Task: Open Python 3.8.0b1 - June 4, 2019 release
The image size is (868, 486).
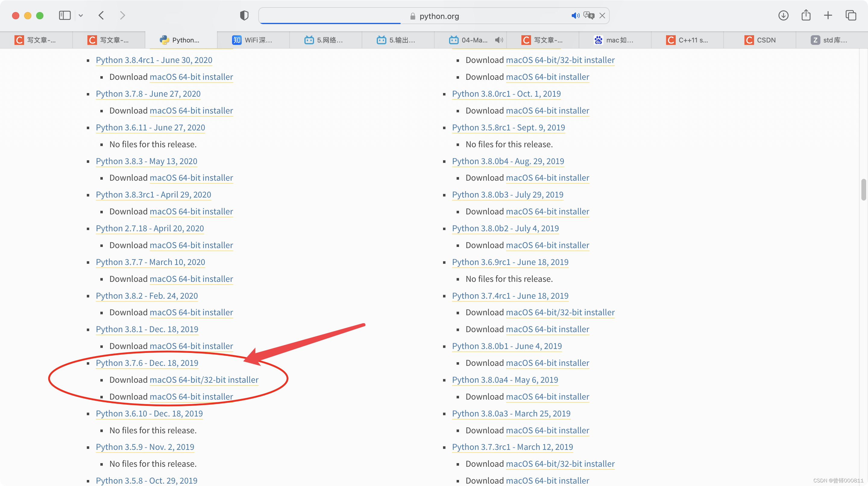Action: click(507, 346)
